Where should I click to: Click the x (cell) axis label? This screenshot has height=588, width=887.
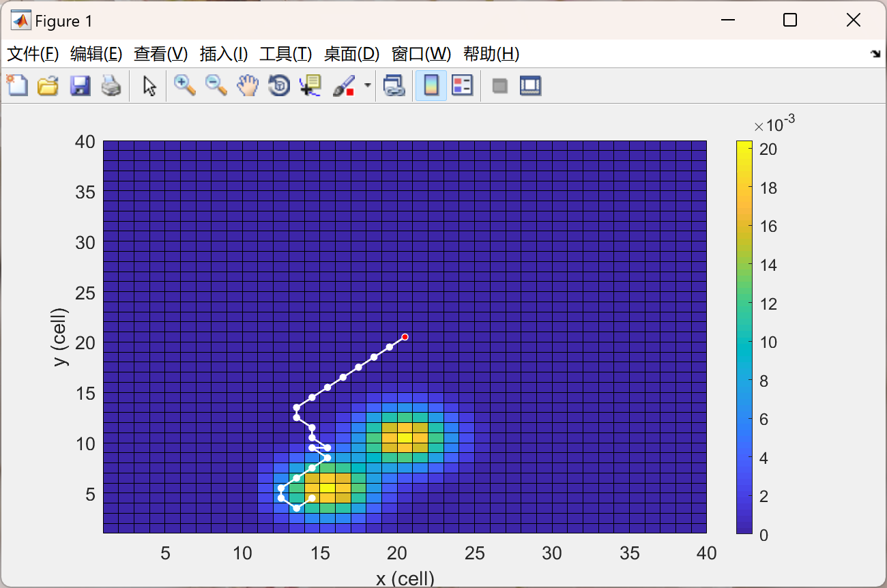point(405,579)
